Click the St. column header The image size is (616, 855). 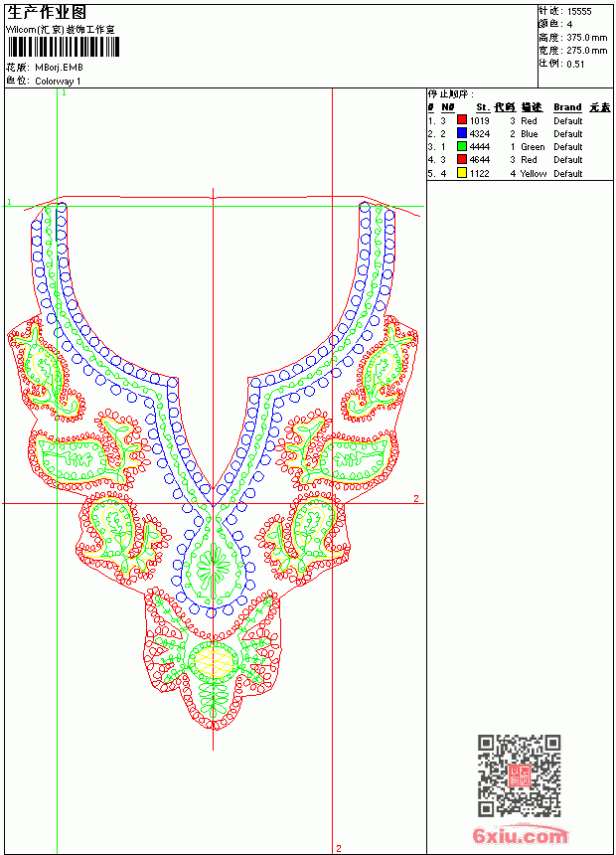pos(483,107)
